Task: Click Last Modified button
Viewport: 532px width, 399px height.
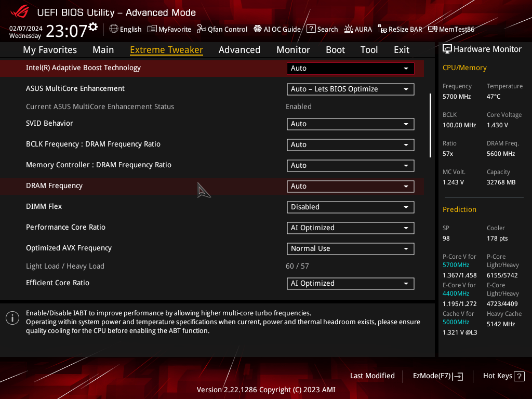Action: point(372,376)
